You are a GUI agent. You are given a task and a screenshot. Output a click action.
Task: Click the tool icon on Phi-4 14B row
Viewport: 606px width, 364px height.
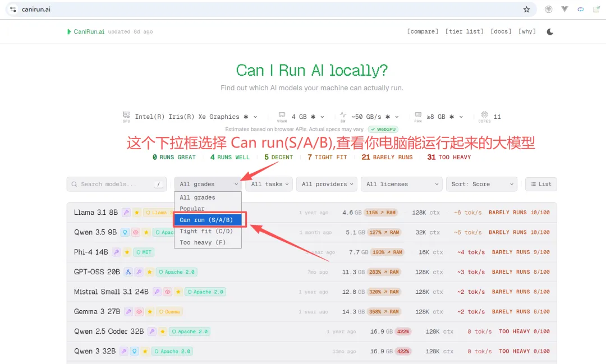tap(116, 252)
